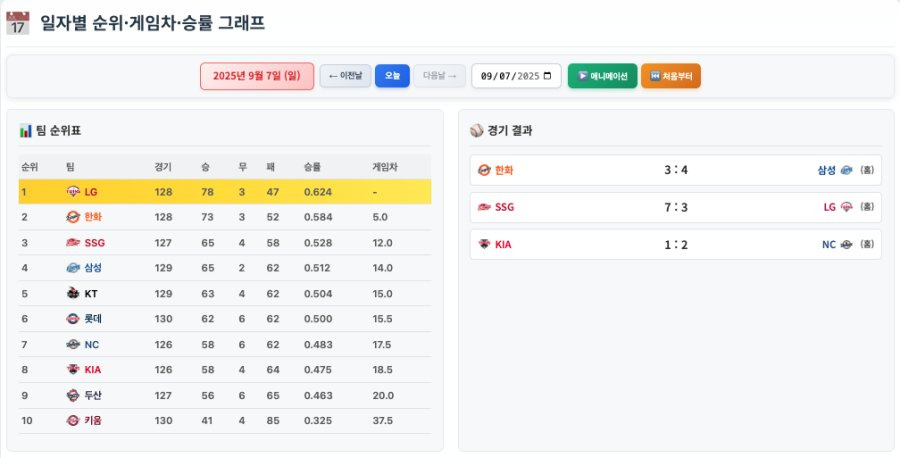Click the red 2025년 9월 7일 date label
This screenshot has height=458, width=900.
(257, 76)
